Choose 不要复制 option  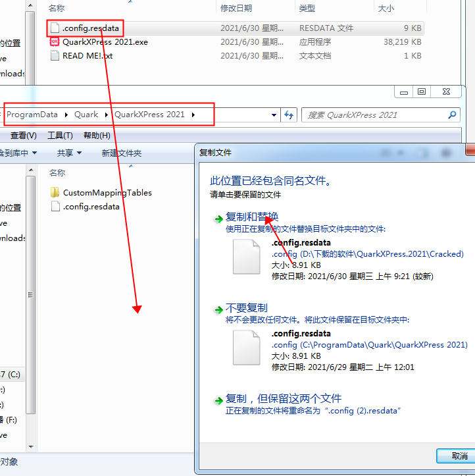[x=246, y=308]
